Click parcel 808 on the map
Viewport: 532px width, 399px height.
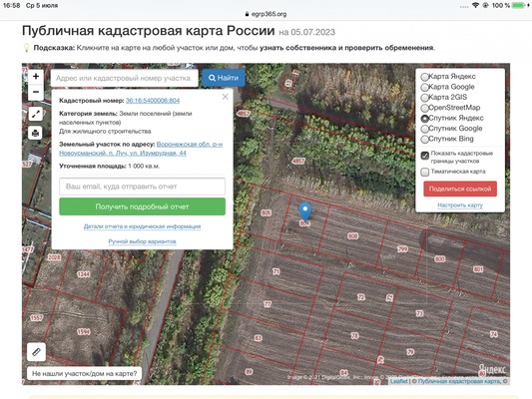353,236
